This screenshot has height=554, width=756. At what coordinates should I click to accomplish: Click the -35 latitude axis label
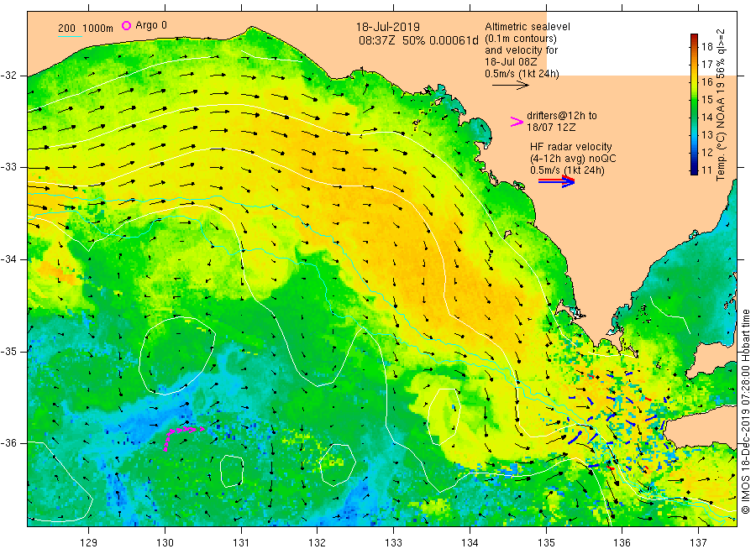(x=9, y=351)
